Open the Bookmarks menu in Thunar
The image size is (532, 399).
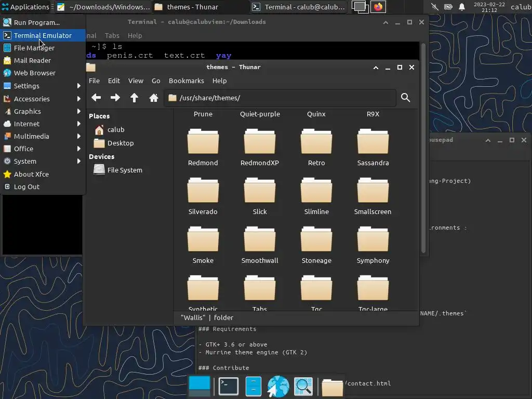tap(186, 81)
